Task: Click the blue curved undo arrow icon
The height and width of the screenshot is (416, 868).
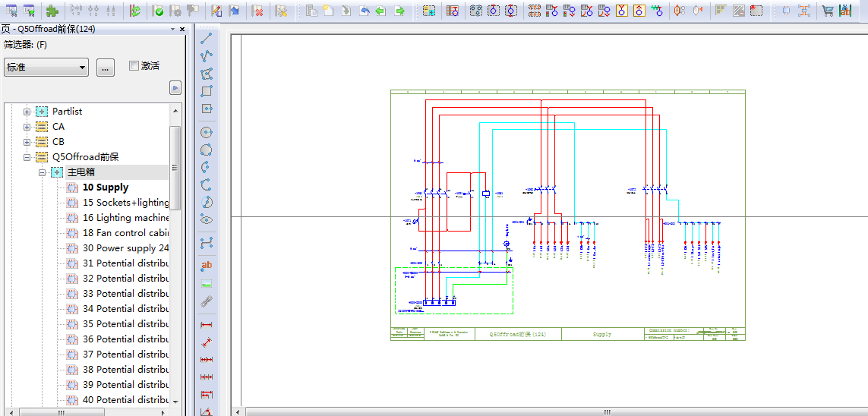Action: (363, 10)
